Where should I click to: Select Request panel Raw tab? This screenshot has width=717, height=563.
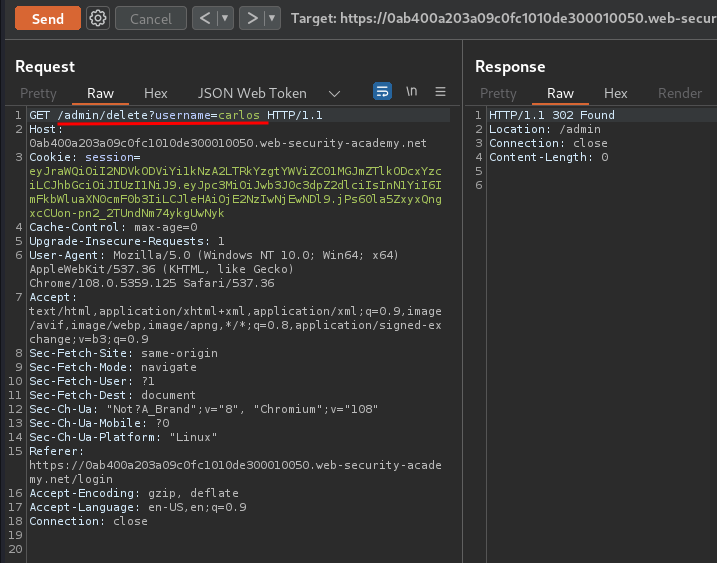[100, 93]
